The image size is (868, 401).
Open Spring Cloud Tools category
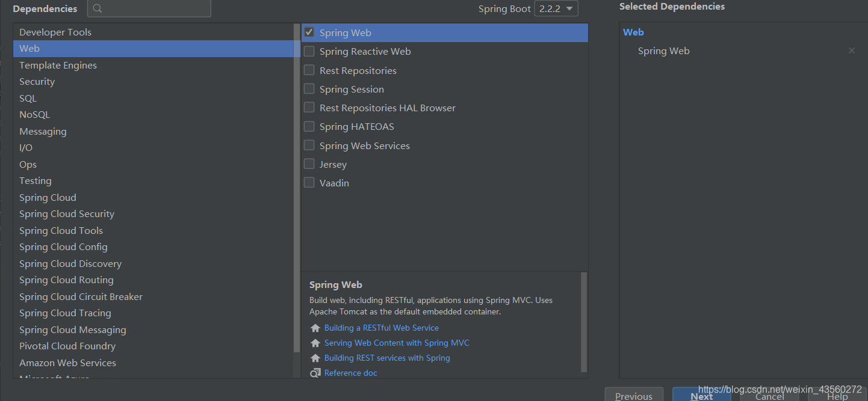(153, 231)
